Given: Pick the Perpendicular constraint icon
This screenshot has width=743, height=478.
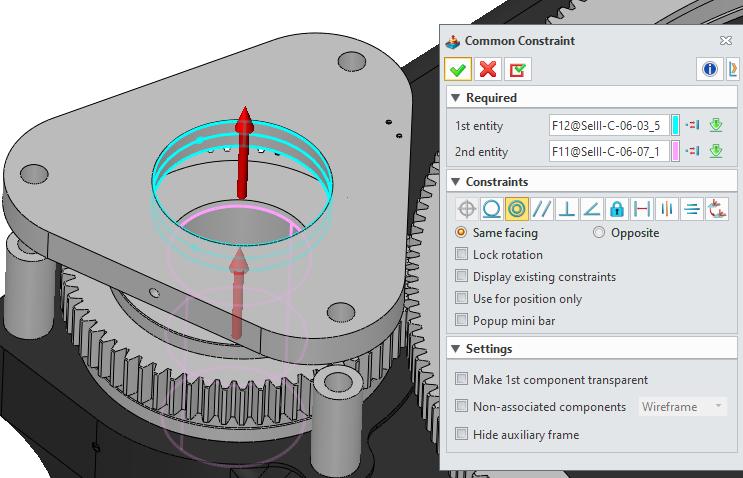Looking at the screenshot, I should [x=567, y=209].
